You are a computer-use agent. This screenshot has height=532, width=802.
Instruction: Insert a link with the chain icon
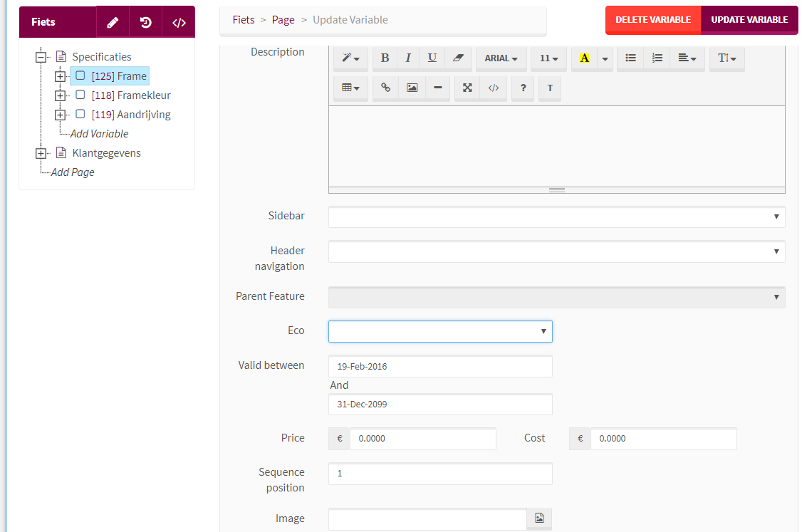(385, 88)
